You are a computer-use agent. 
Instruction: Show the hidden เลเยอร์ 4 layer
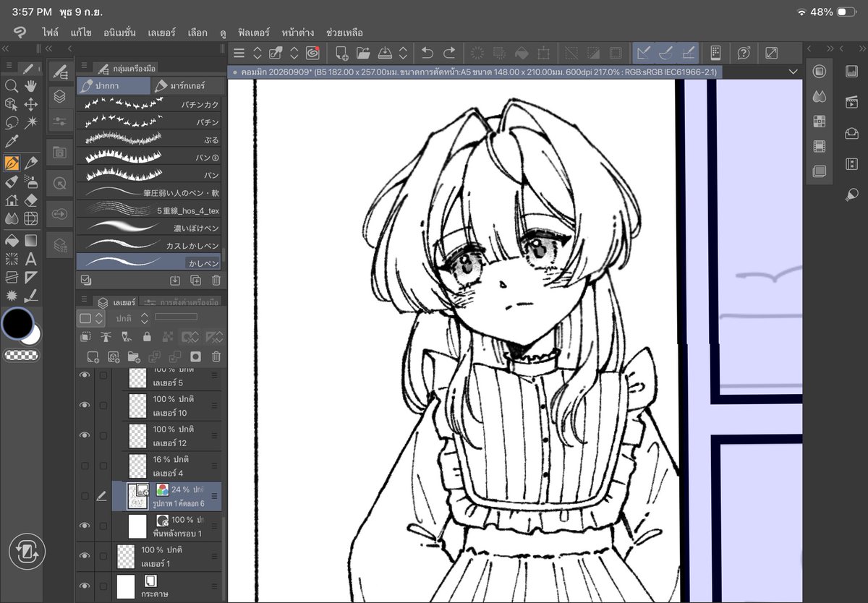pyautogui.click(x=85, y=466)
